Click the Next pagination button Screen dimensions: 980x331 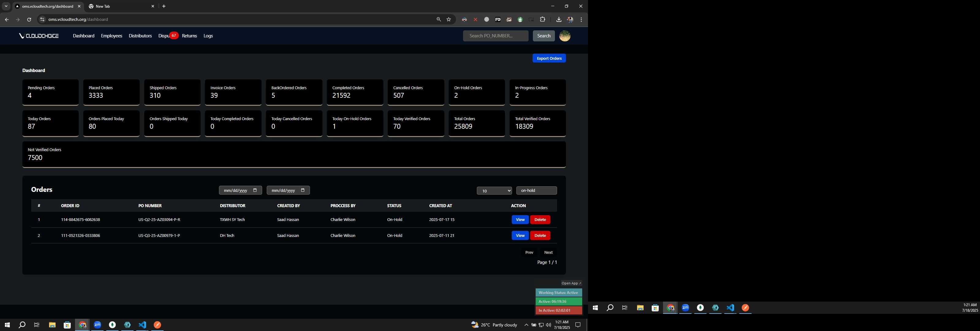point(548,253)
